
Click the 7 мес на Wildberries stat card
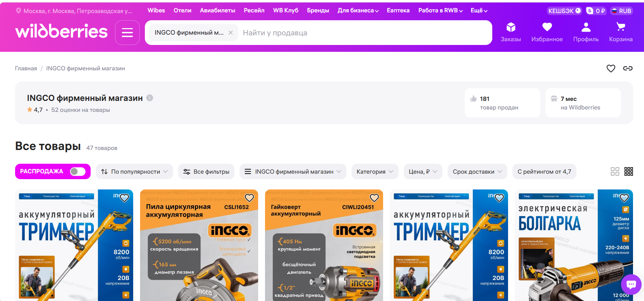pyautogui.click(x=583, y=103)
